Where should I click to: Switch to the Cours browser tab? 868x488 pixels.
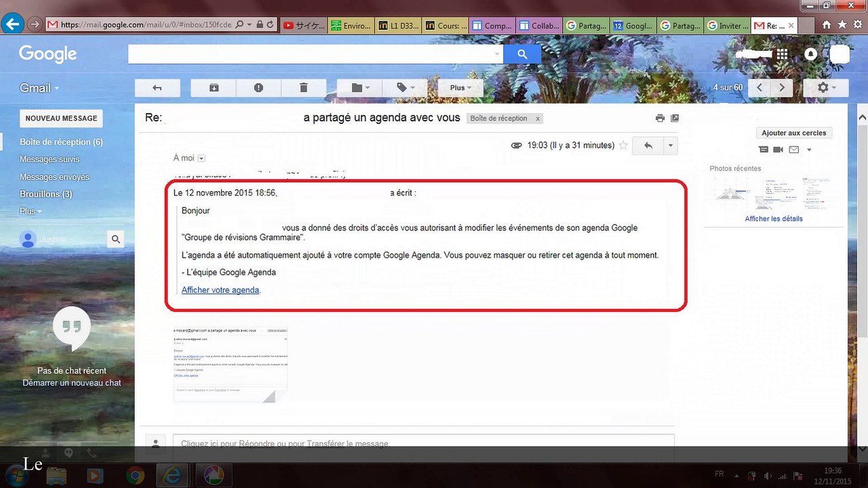pyautogui.click(x=444, y=26)
